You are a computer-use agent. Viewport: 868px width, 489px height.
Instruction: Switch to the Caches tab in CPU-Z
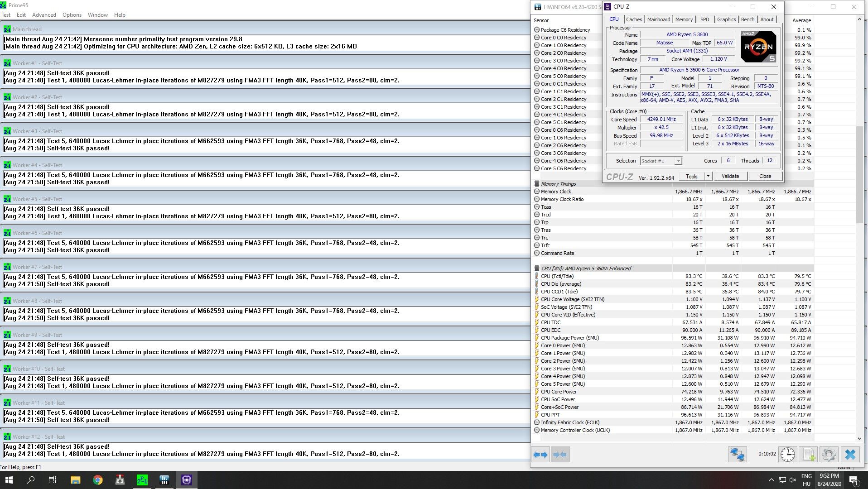[634, 19]
